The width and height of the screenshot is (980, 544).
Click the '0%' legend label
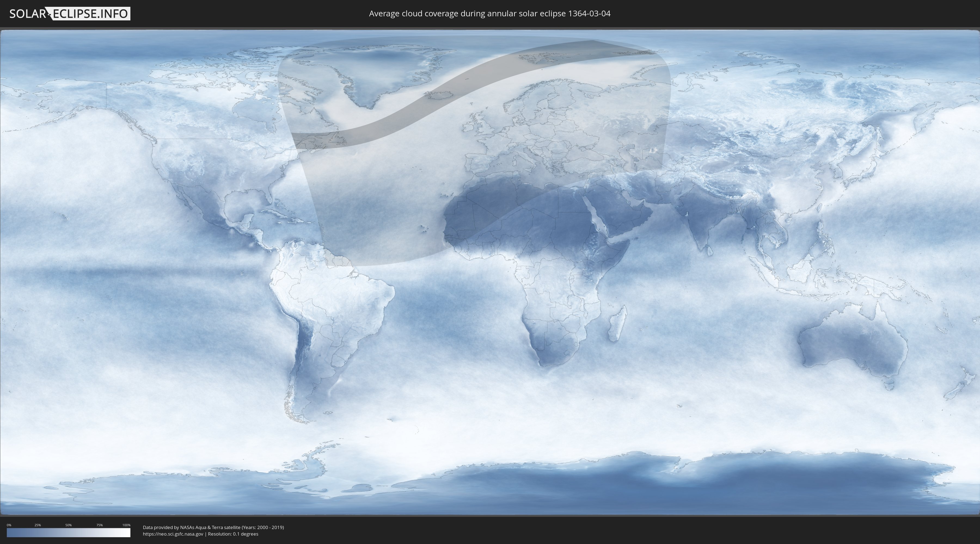point(9,525)
